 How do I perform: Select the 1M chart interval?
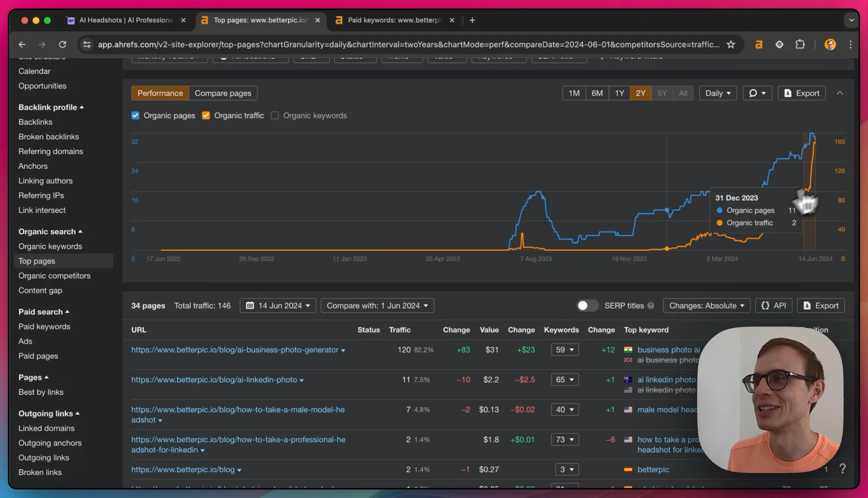[x=574, y=93]
